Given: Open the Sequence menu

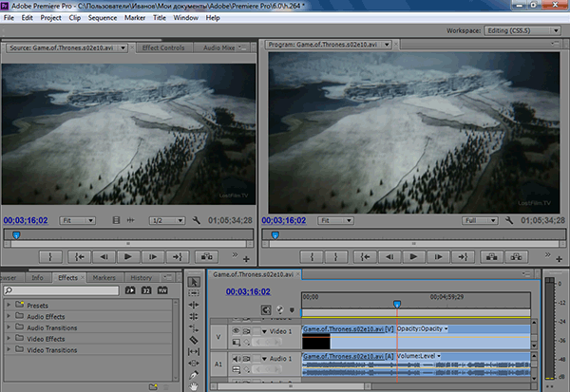Looking at the screenshot, I should pyautogui.click(x=103, y=18).
